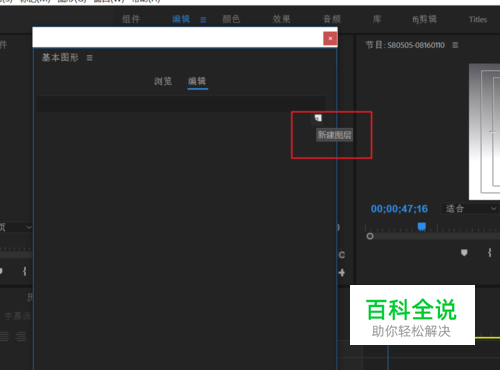Switch to the 效果 workspace
500x370 pixels.
pyautogui.click(x=281, y=19)
